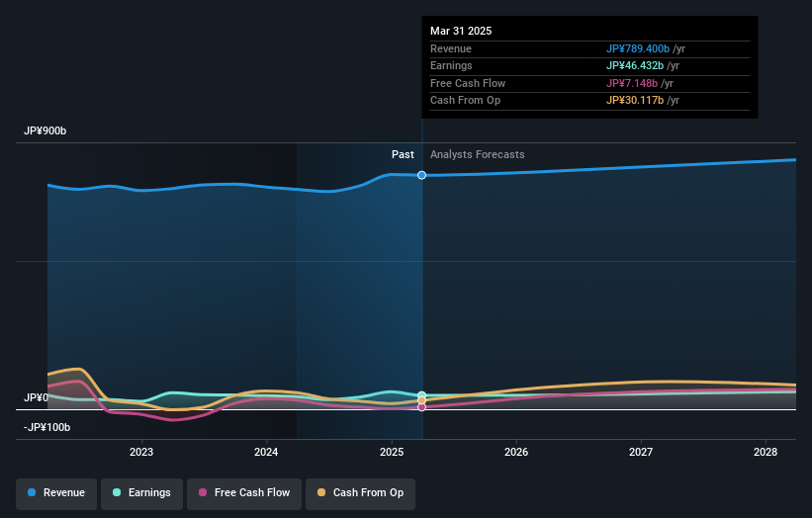Click the -JP¥100b y-axis label
This screenshot has height=518, width=812.
pyautogui.click(x=46, y=427)
